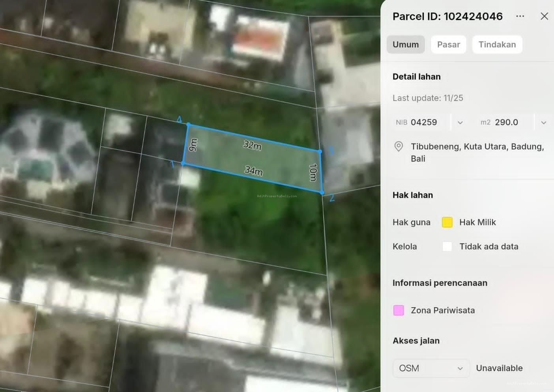Open the OSM road access dropdown

(x=431, y=368)
